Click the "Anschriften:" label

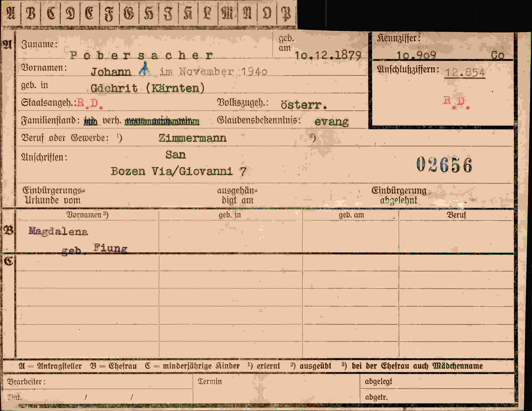tap(44, 157)
